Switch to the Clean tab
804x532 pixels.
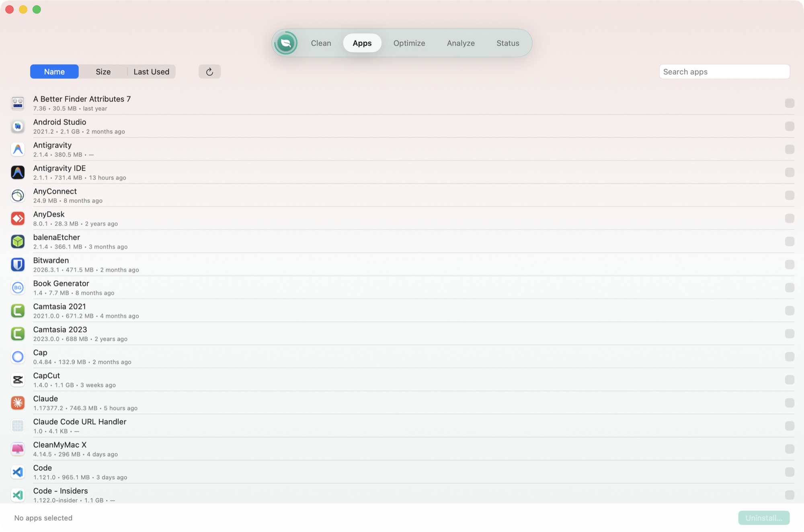tap(321, 43)
